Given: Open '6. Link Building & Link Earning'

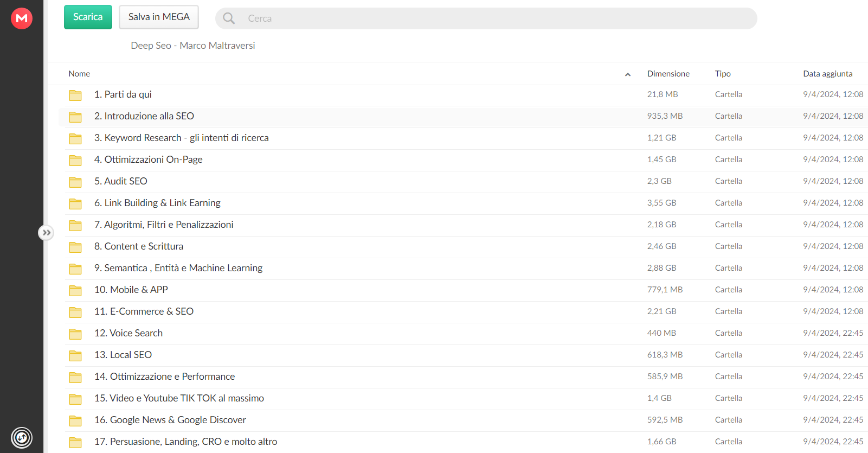Looking at the screenshot, I should 157,203.
